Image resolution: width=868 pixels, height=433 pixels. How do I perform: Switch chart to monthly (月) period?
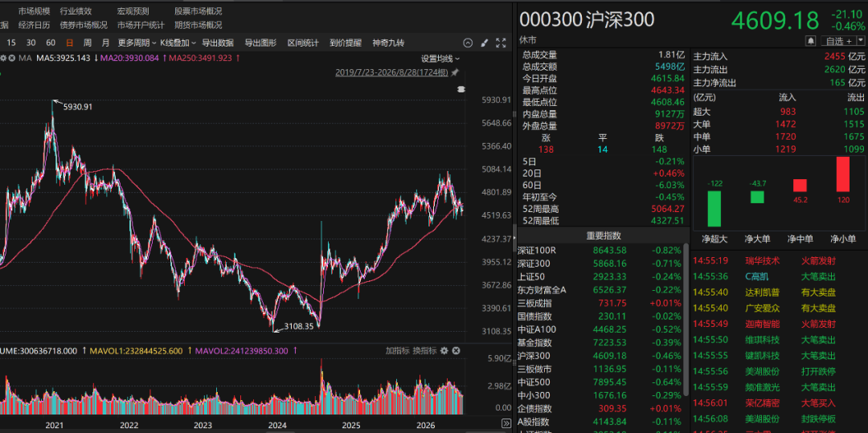105,43
